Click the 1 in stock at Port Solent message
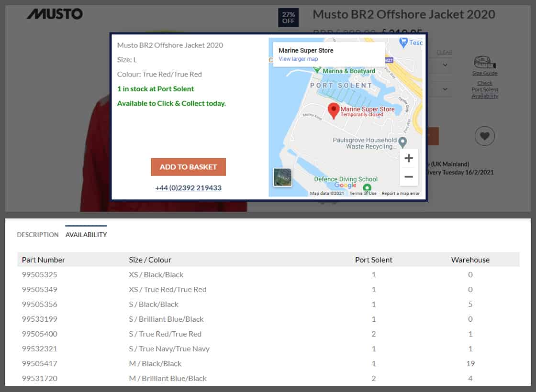The height and width of the screenshot is (392, 536). (156, 89)
